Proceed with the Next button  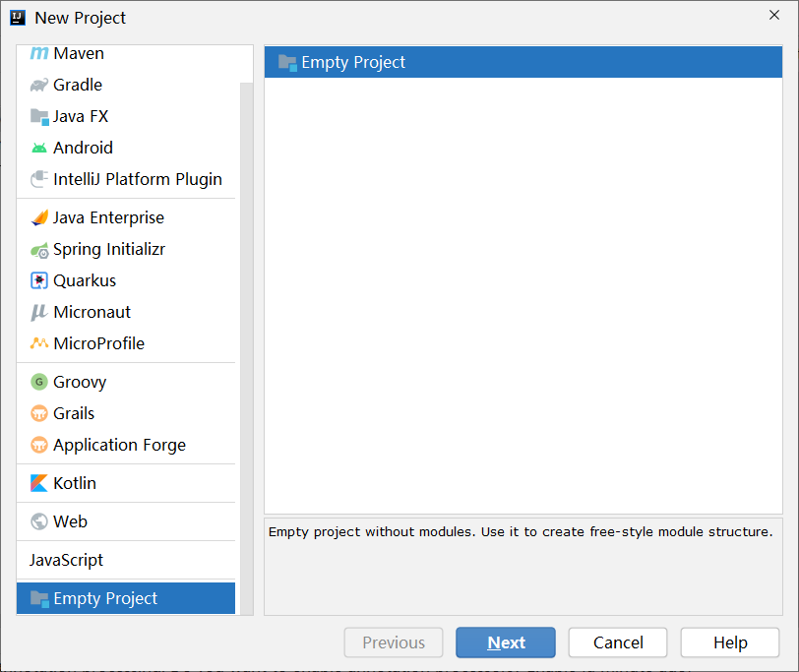click(x=506, y=642)
